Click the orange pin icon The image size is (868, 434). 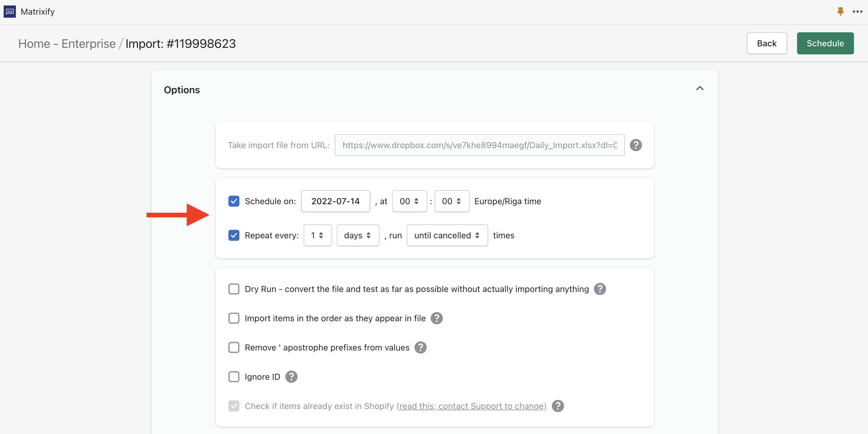pyautogui.click(x=840, y=12)
